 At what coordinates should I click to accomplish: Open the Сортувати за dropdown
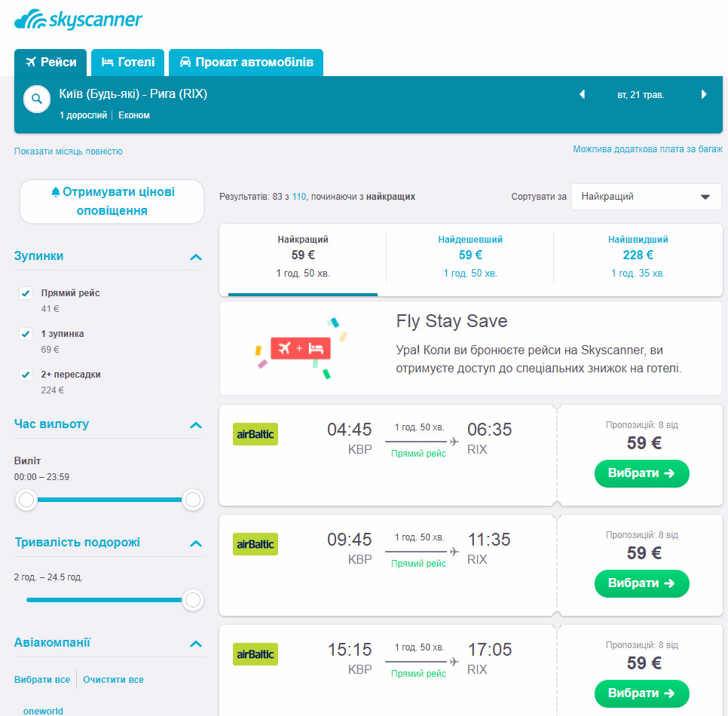pos(647,197)
